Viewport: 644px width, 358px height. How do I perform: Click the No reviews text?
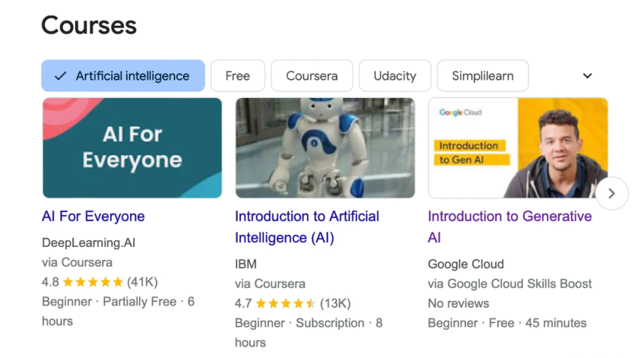click(x=458, y=303)
